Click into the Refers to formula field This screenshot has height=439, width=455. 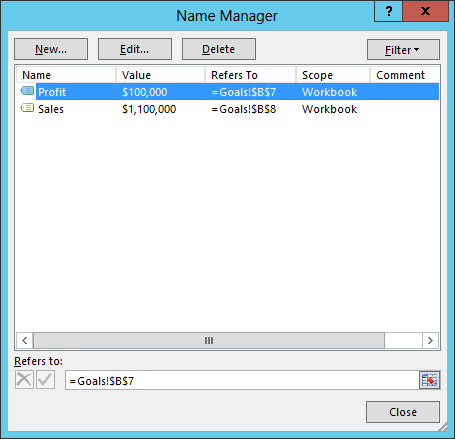242,380
